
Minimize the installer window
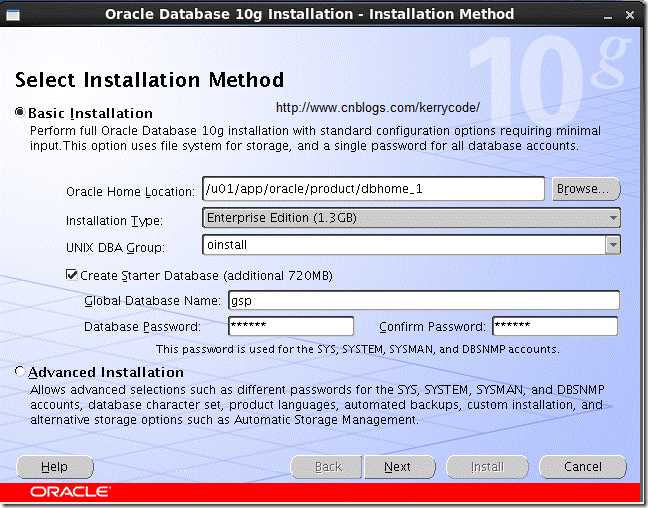(x=608, y=16)
